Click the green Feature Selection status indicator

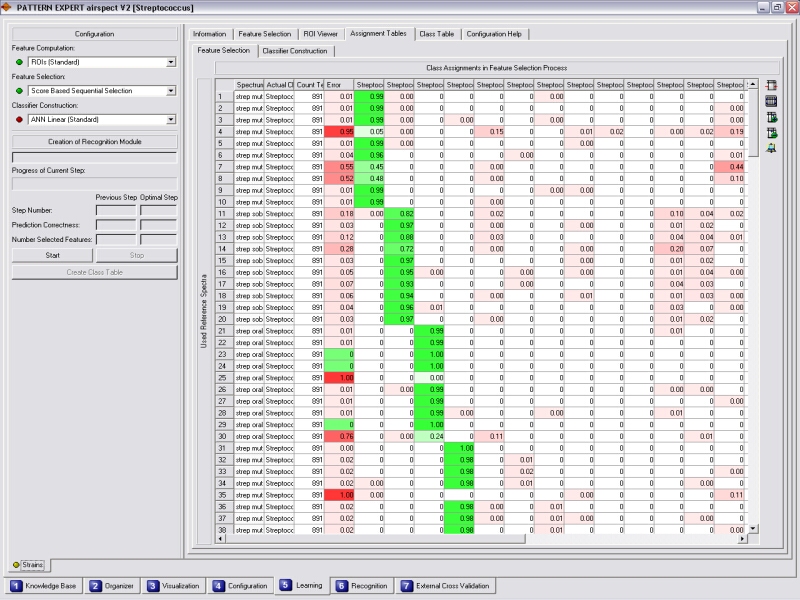(18, 91)
